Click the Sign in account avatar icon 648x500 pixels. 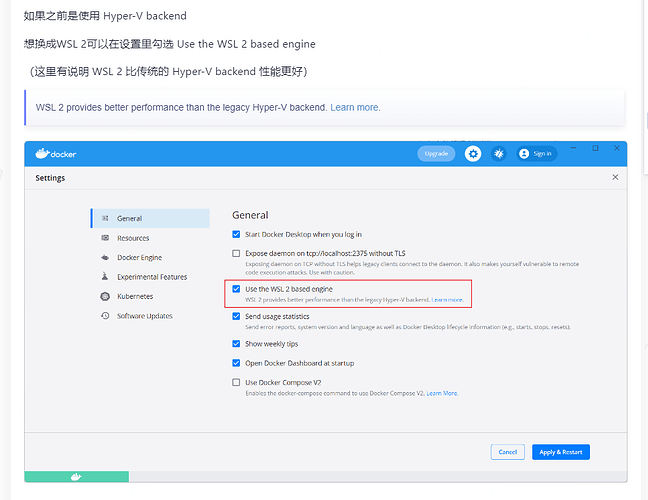(x=524, y=154)
